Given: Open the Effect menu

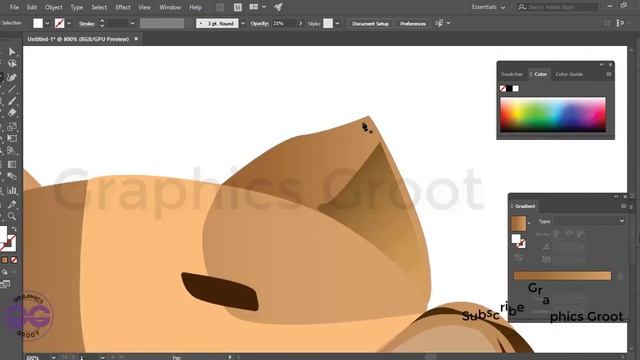Looking at the screenshot, I should (x=122, y=7).
